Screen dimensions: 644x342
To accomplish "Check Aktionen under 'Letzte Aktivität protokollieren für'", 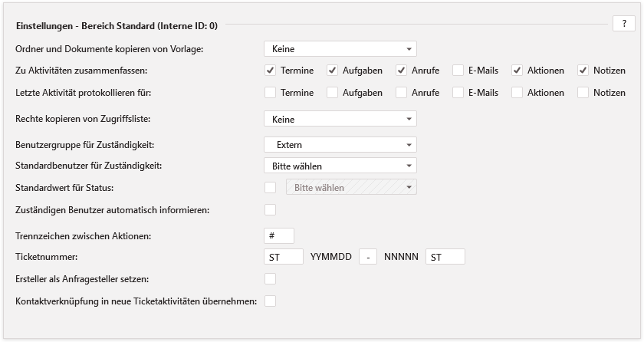I will [517, 93].
